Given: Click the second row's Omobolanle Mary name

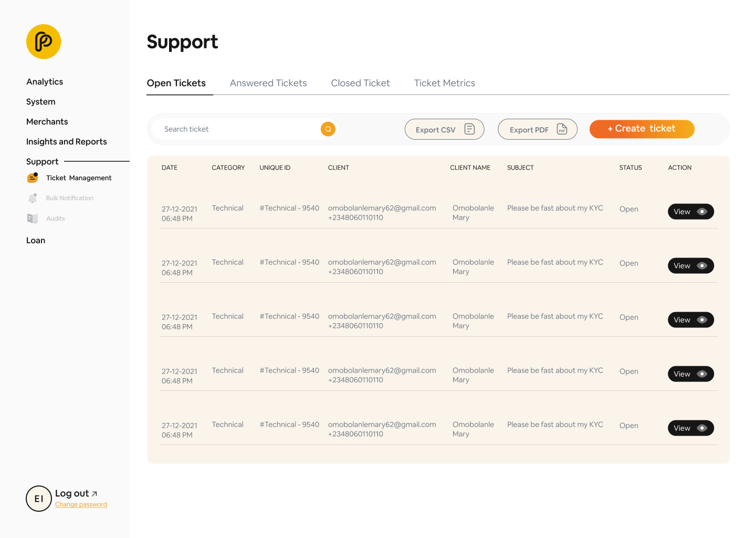Looking at the screenshot, I should (473, 267).
